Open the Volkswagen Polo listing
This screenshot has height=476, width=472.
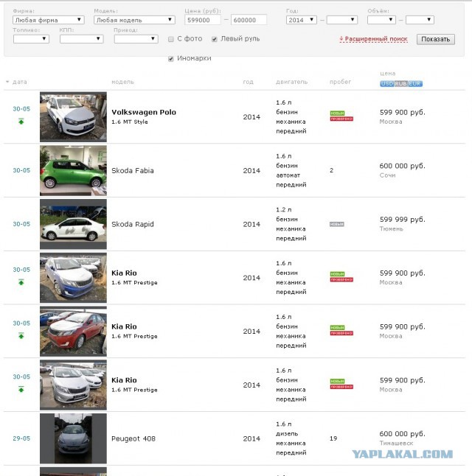144,112
